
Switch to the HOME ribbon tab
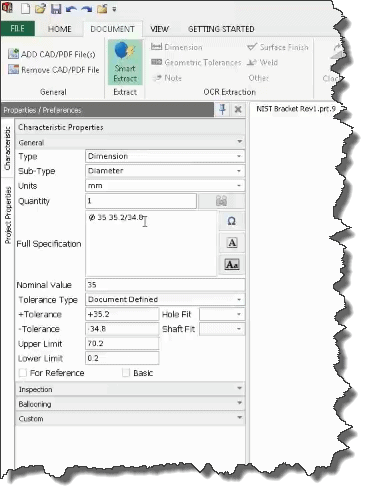point(59,29)
